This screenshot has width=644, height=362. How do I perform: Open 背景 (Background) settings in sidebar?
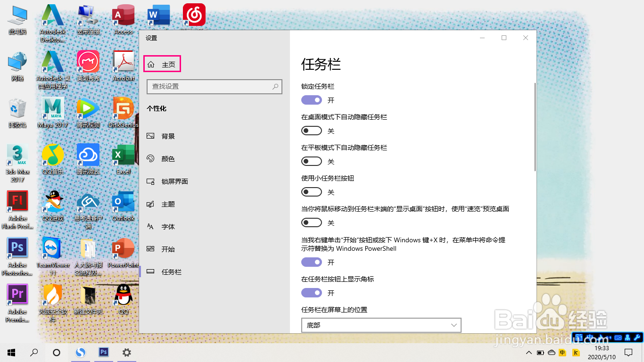167,136
